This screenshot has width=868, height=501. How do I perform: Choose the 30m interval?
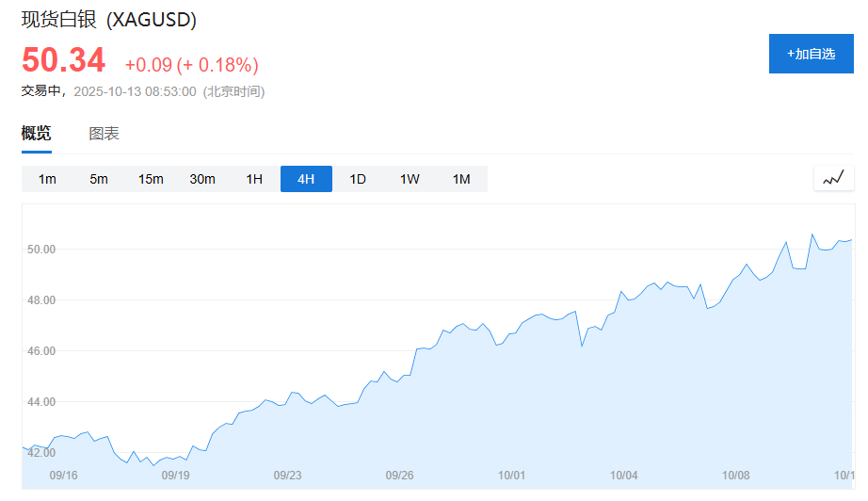pyautogui.click(x=202, y=179)
